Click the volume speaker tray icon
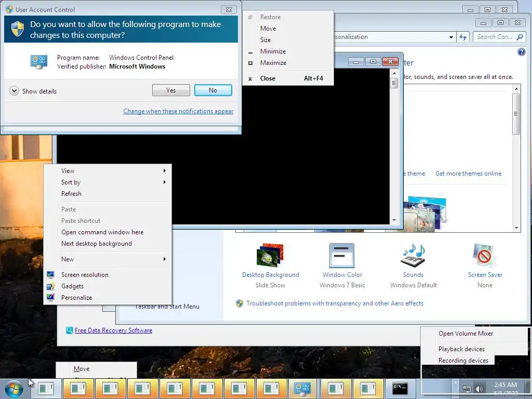This screenshot has width=532, height=399. 479,389
